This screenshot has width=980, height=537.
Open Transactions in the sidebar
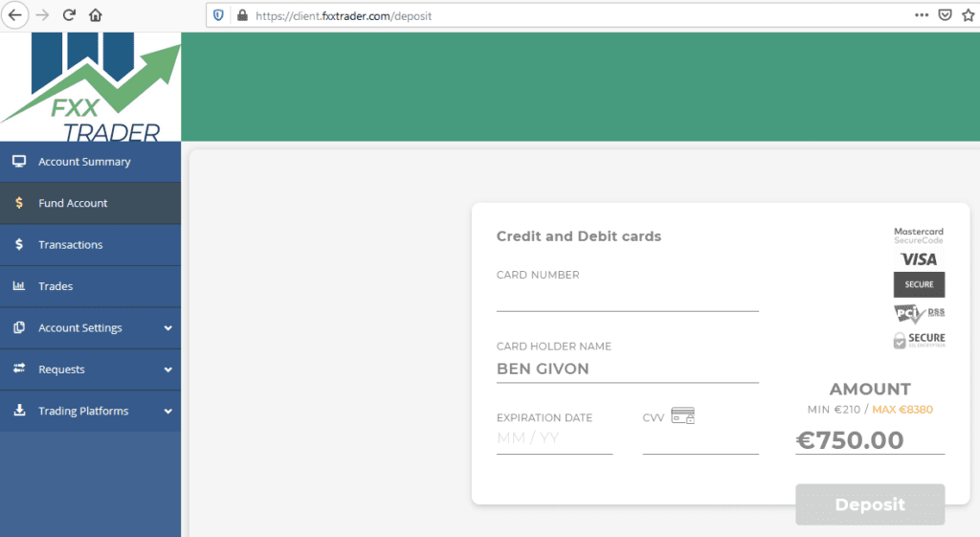(91, 244)
